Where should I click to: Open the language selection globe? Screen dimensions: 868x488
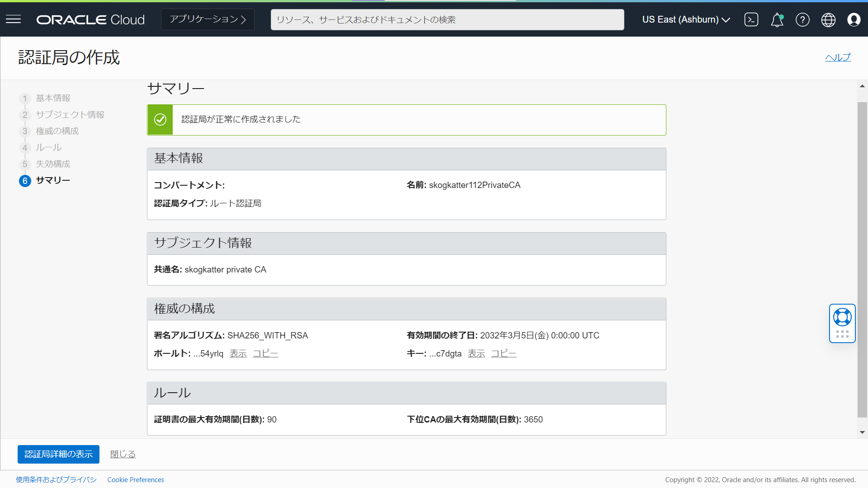coord(828,19)
